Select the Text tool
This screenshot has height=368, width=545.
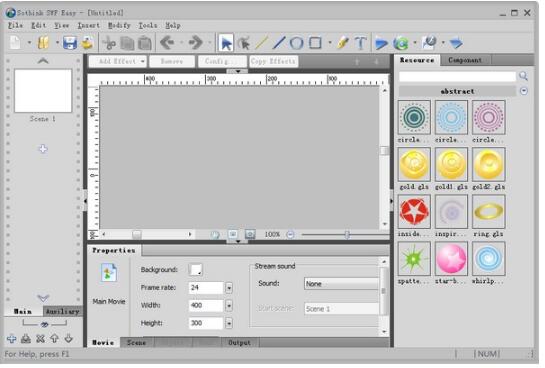[x=360, y=43]
